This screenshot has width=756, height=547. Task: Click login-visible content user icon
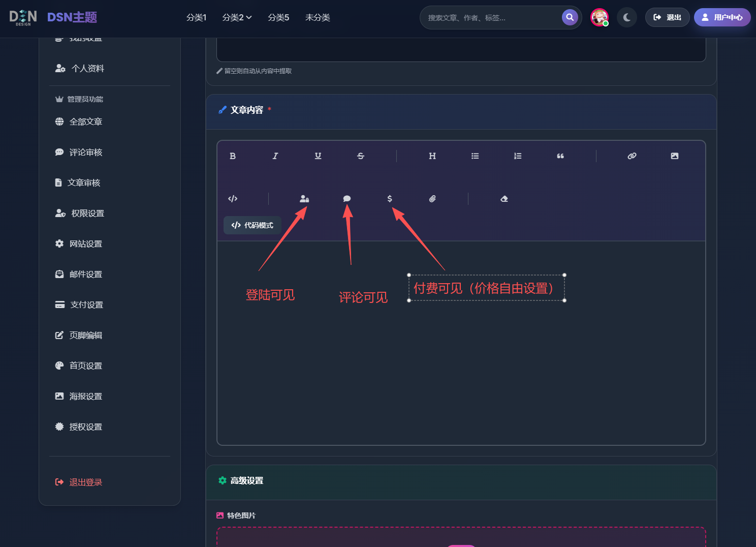tap(304, 199)
